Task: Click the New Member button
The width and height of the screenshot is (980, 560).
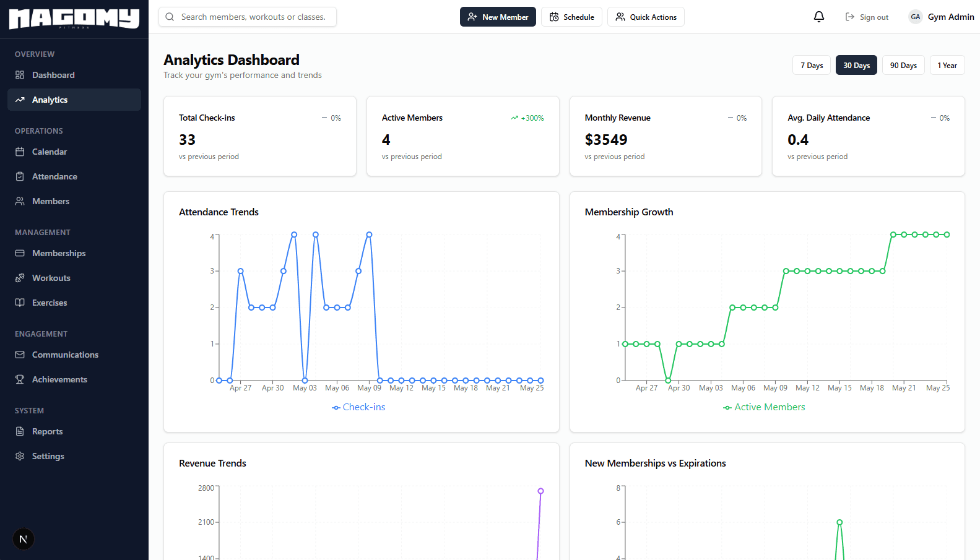Action: [x=498, y=17]
